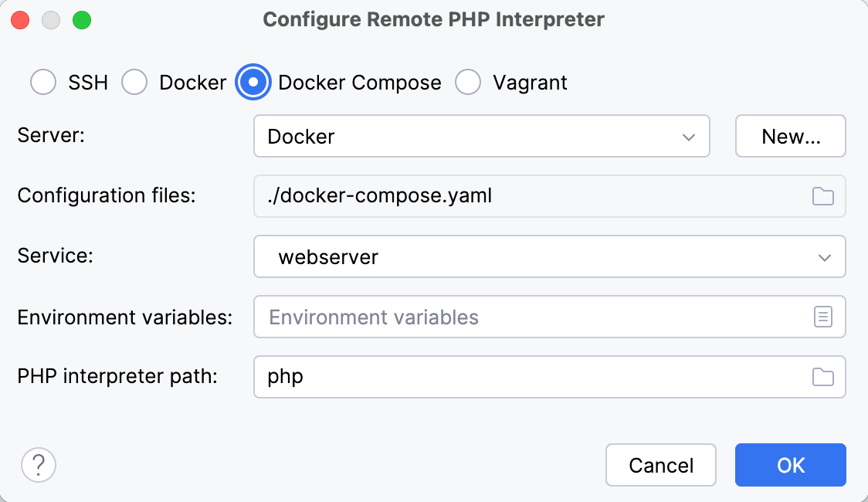This screenshot has width=868, height=502.
Task: Confirm Docker Compose is selected
Action: [253, 82]
